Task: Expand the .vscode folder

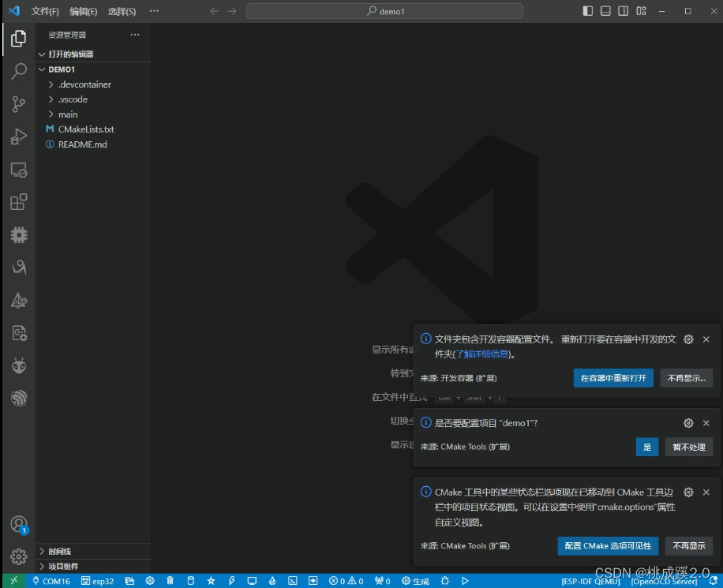Action: pos(93,99)
